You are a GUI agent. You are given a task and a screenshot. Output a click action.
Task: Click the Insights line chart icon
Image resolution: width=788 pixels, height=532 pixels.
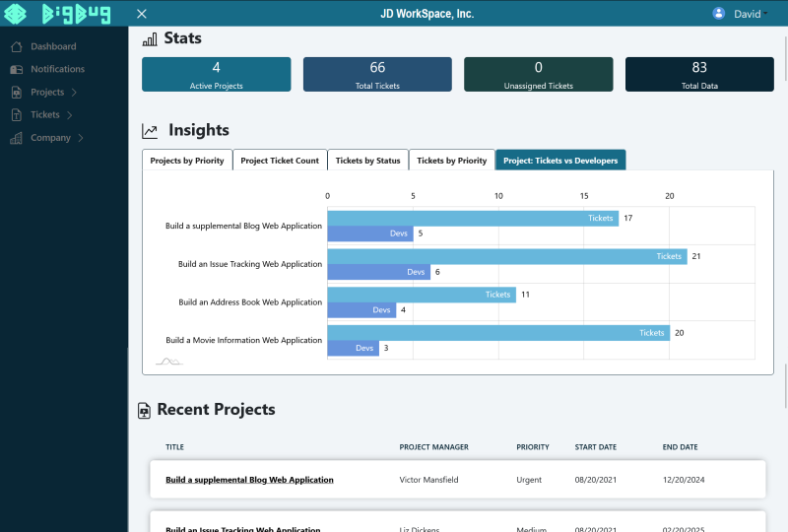pos(150,131)
